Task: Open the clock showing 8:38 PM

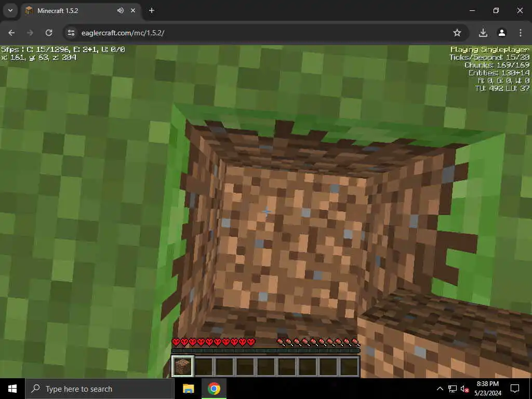Action: click(x=487, y=389)
